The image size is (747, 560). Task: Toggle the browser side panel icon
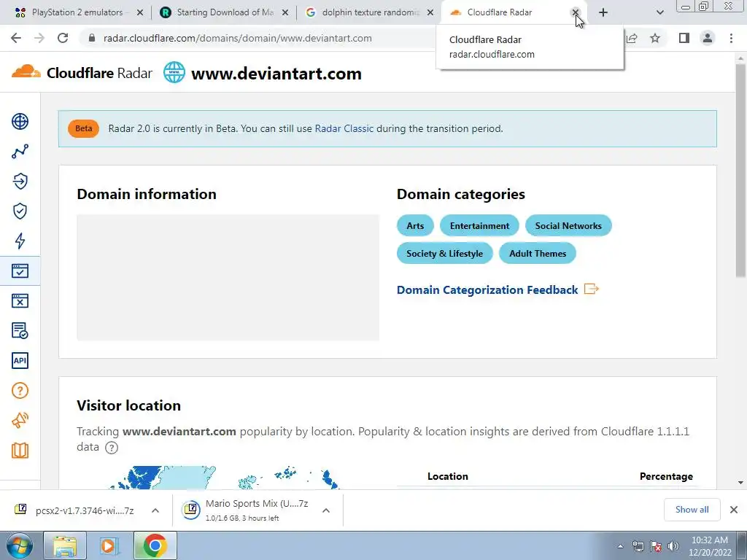(x=684, y=38)
